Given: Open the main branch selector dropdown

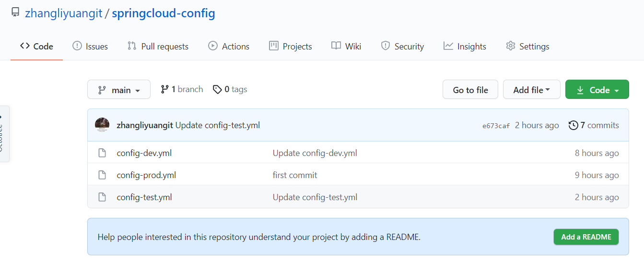Looking at the screenshot, I should [x=119, y=90].
